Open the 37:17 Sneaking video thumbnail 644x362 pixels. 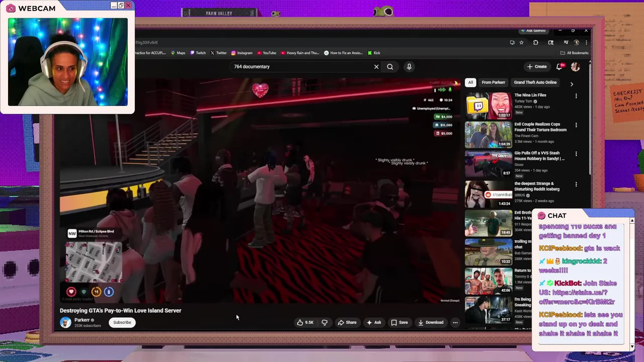point(489,310)
